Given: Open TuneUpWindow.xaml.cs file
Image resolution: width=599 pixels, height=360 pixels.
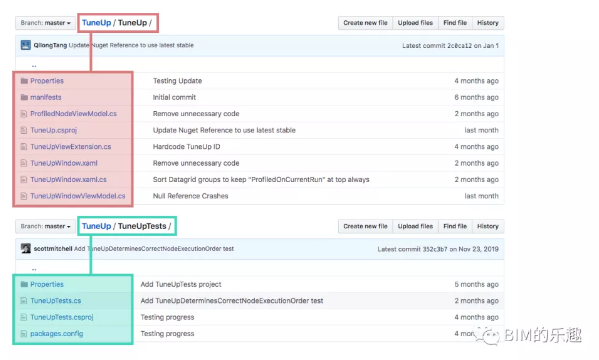Looking at the screenshot, I should coord(68,179).
